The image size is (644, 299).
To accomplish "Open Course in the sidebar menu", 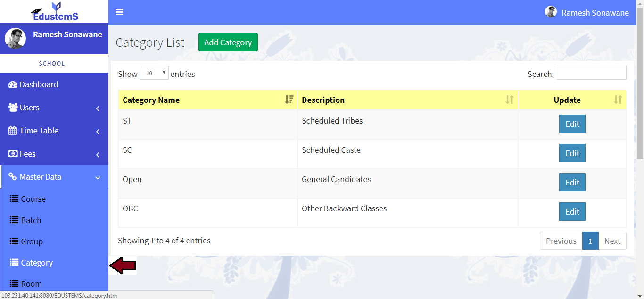I will [33, 199].
